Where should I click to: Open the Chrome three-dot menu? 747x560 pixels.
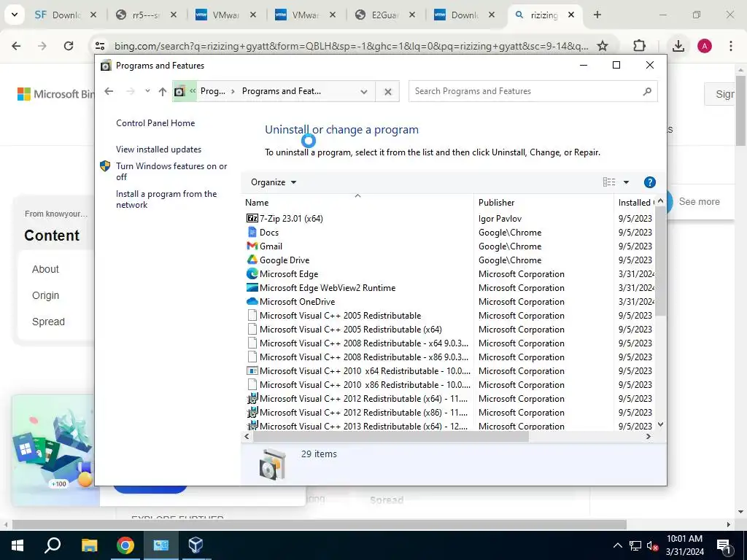tap(730, 46)
